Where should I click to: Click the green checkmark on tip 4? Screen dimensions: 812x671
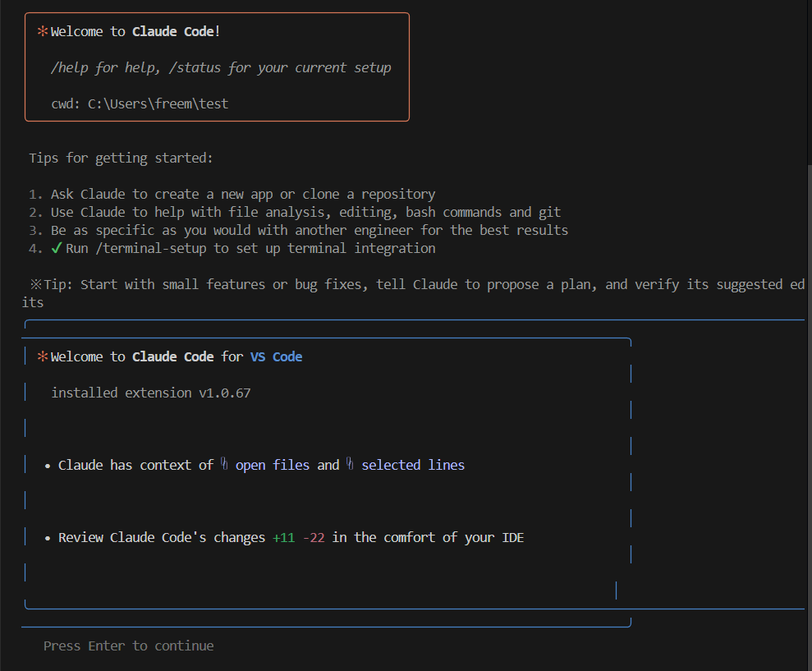point(57,248)
